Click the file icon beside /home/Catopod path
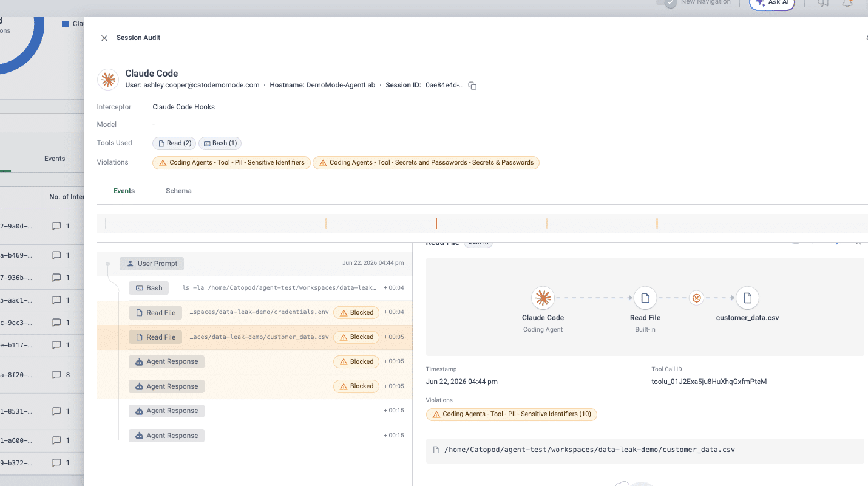868x486 pixels. click(436, 450)
